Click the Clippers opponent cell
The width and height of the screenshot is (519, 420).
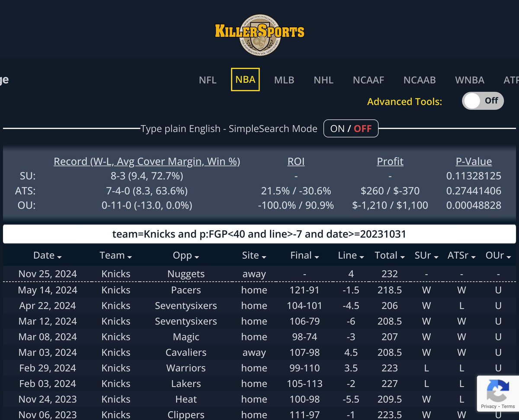pyautogui.click(x=186, y=414)
